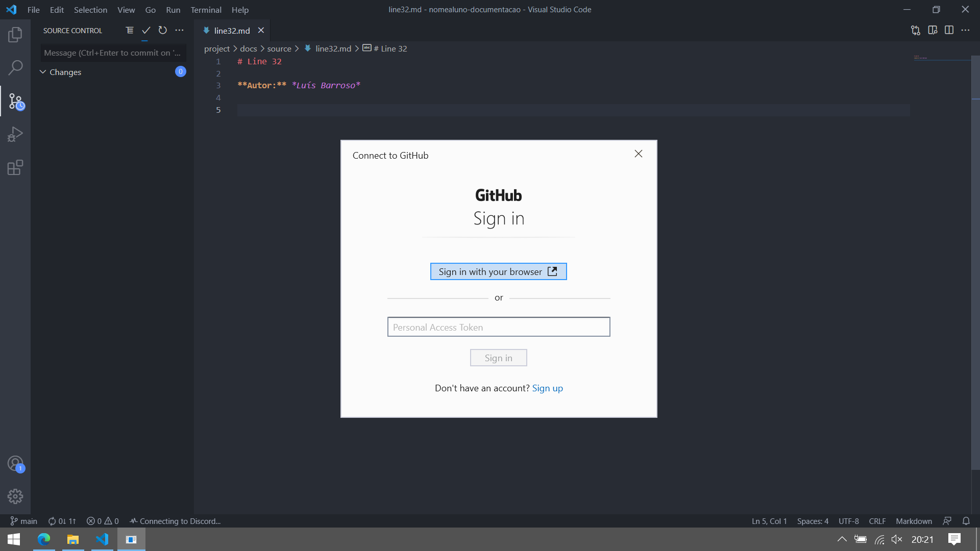
Task: Open the Help menu
Action: pos(240,10)
